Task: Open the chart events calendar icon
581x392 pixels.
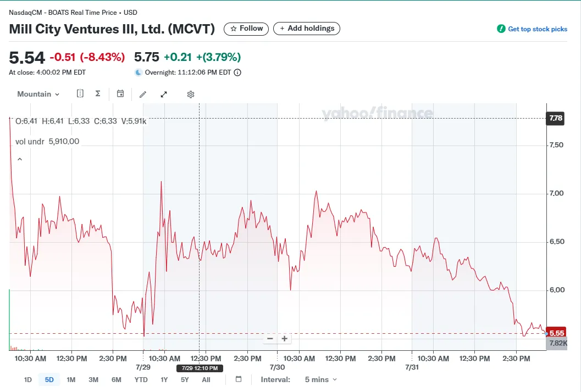Action: click(120, 94)
